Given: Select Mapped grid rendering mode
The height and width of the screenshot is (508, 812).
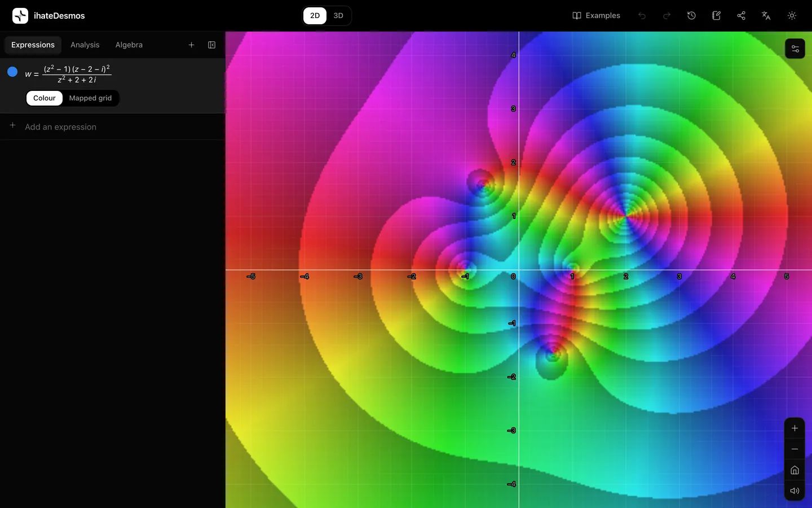Looking at the screenshot, I should click(90, 98).
